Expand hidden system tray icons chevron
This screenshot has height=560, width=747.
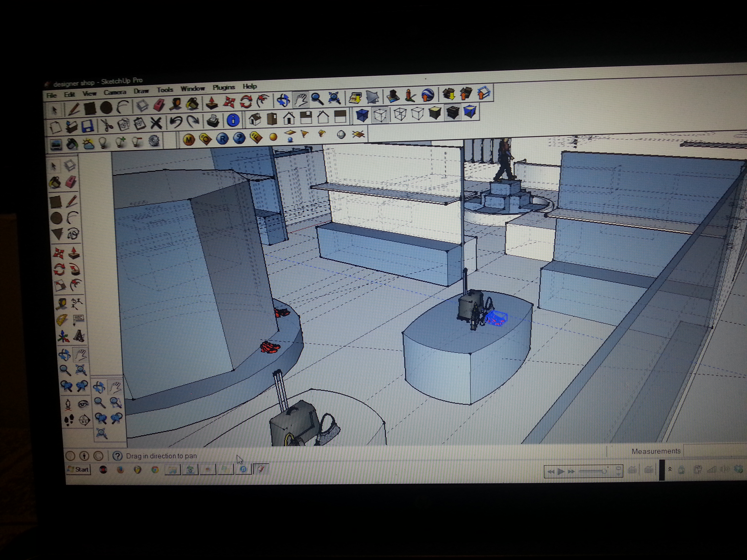[x=670, y=470]
